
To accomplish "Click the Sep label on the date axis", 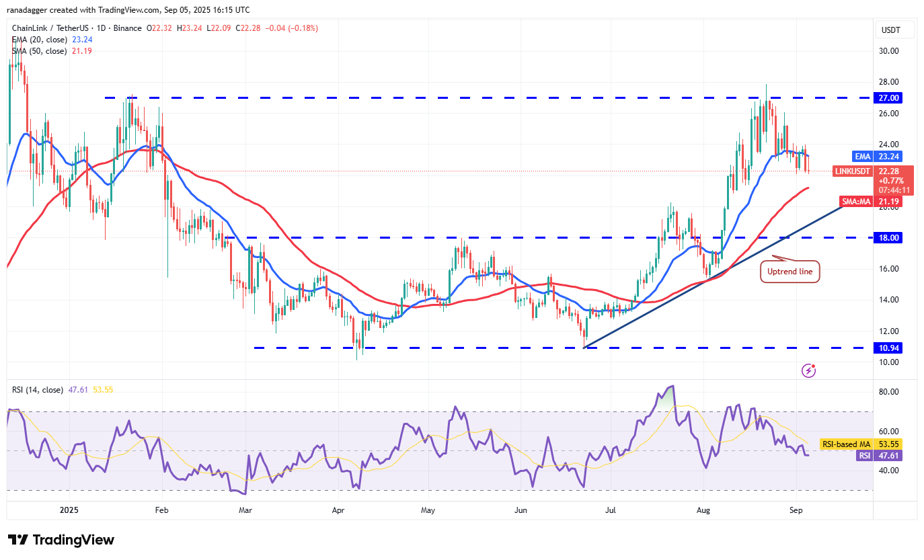I will point(796,510).
